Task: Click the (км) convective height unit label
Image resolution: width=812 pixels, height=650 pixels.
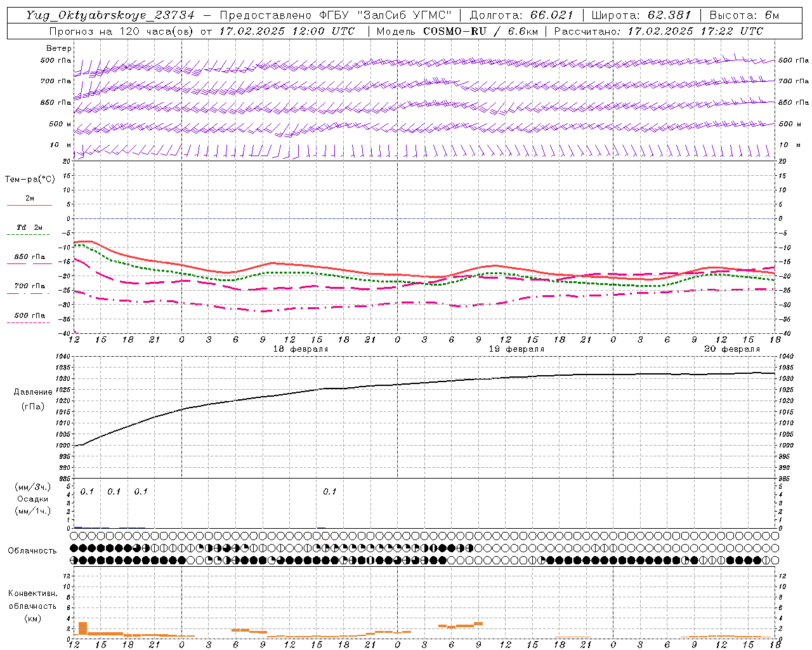Action: click(32, 618)
